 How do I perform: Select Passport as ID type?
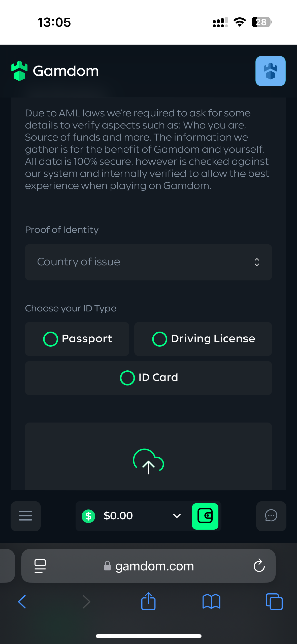tap(77, 339)
